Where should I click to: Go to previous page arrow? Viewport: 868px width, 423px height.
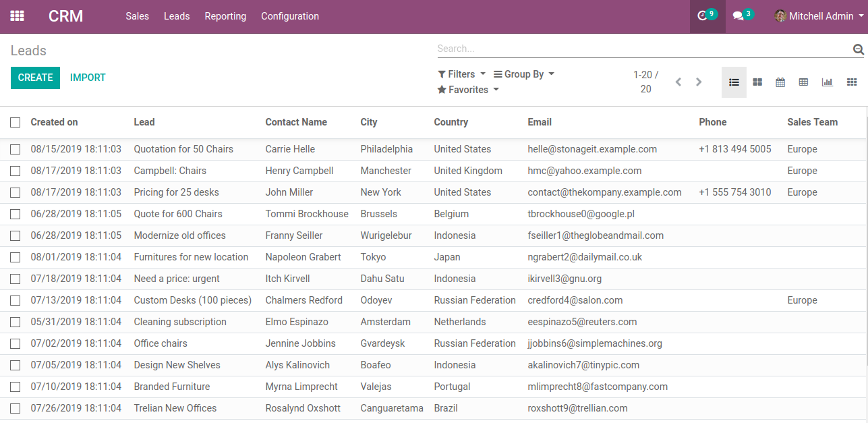(x=678, y=82)
